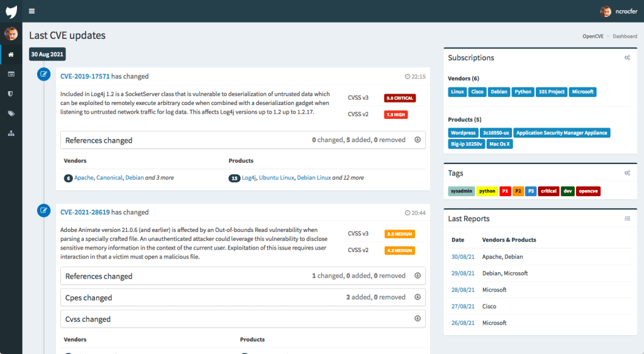The height and width of the screenshot is (354, 644).
Task: Click edit icon beside CVE-2019-17571
Action: tap(43, 74)
